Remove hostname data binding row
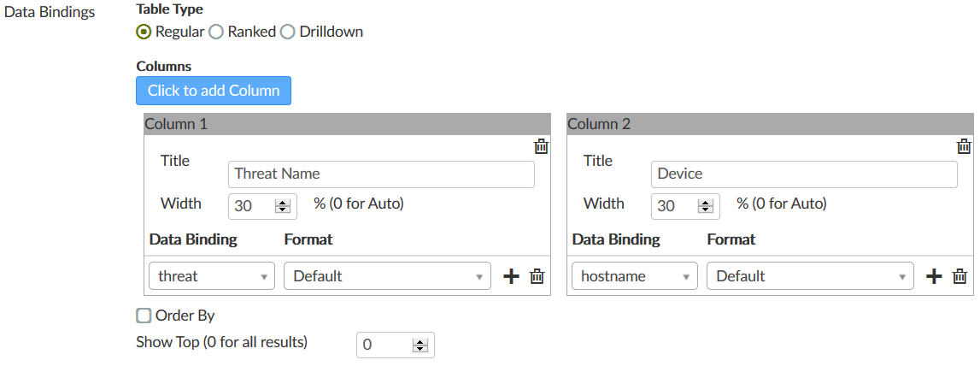Viewport: 980px width, 366px height. coord(959,276)
